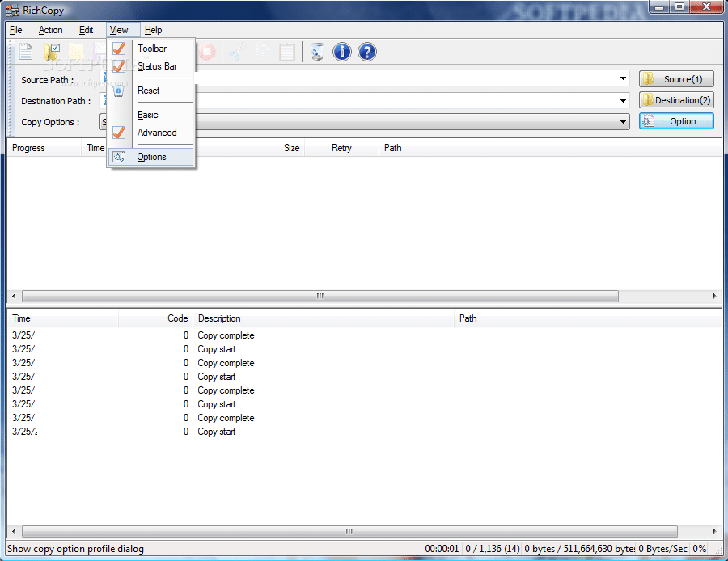The height and width of the screenshot is (561, 728).
Task: Click the clipboard paste toolbar icon
Action: coord(287,52)
